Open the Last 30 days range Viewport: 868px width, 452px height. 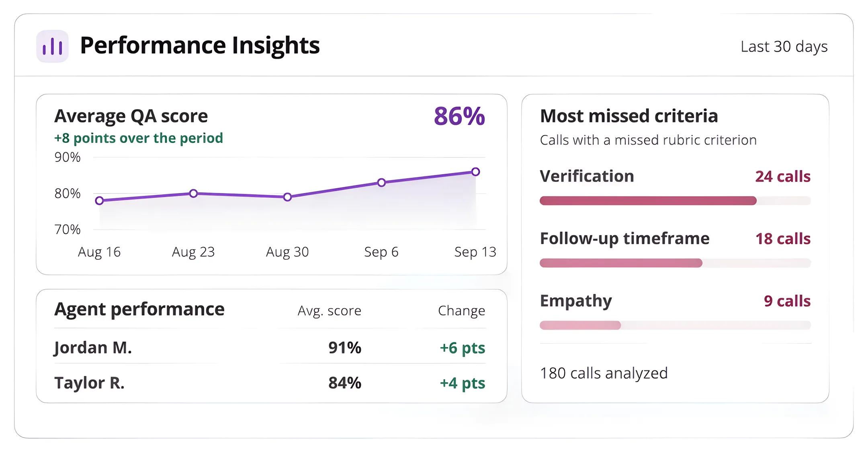[784, 47]
